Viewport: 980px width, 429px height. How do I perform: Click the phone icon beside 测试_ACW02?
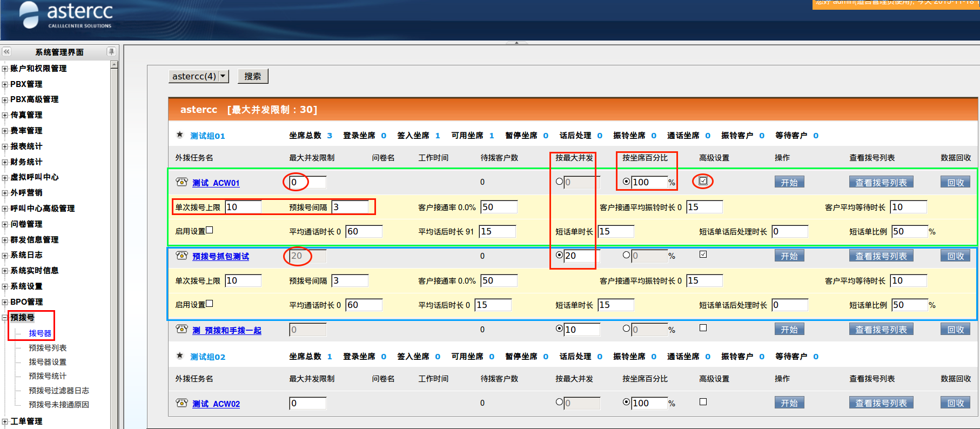point(182,403)
